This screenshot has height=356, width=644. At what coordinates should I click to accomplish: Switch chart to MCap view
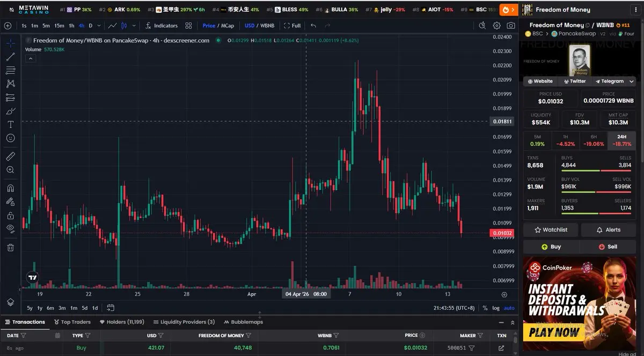[x=227, y=26]
